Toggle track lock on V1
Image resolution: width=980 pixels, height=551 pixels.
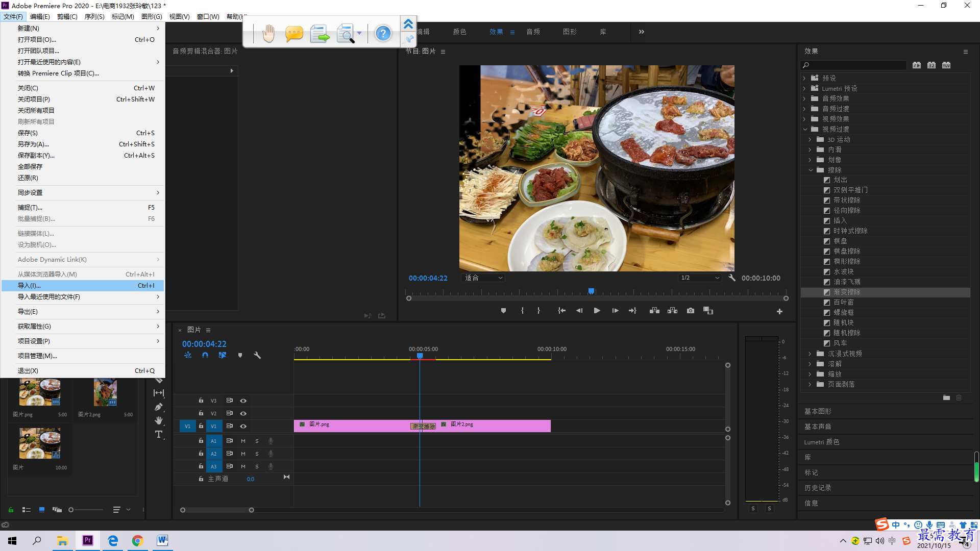pos(201,426)
